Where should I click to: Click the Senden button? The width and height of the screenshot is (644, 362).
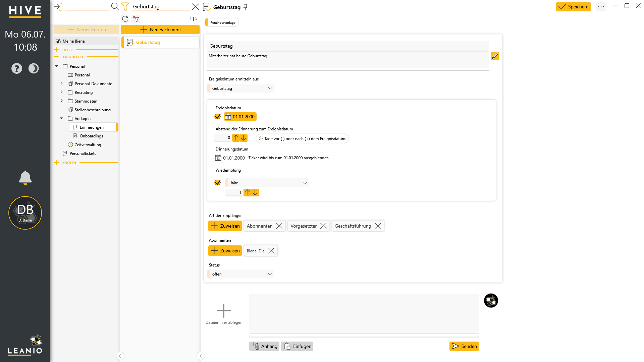pyautogui.click(x=464, y=346)
